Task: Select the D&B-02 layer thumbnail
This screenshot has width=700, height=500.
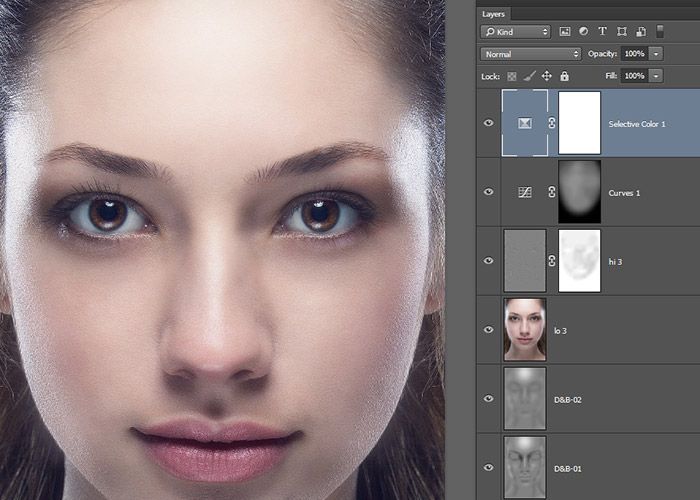Action: [x=525, y=399]
